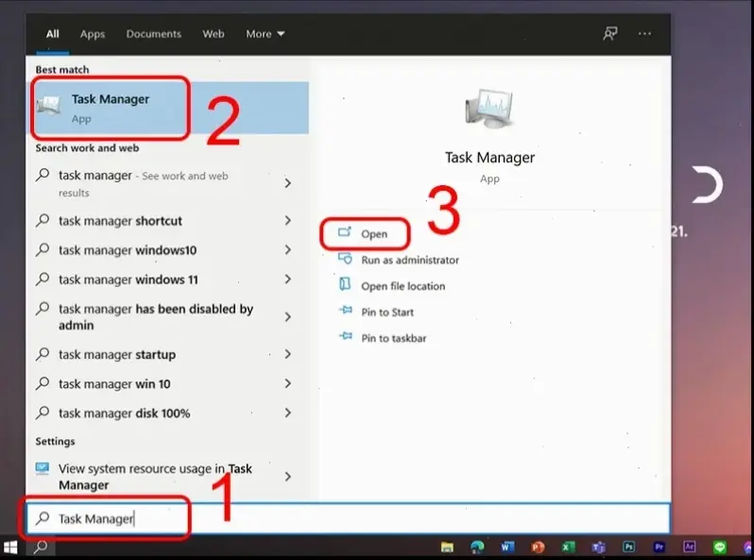Launch Microsoft Edge from the taskbar
The width and height of the screenshot is (754, 560).
click(x=477, y=547)
